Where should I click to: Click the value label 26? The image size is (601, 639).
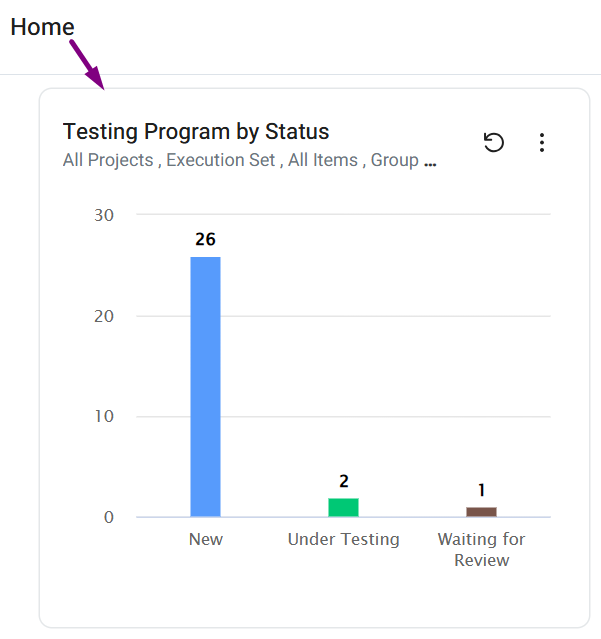(205, 240)
